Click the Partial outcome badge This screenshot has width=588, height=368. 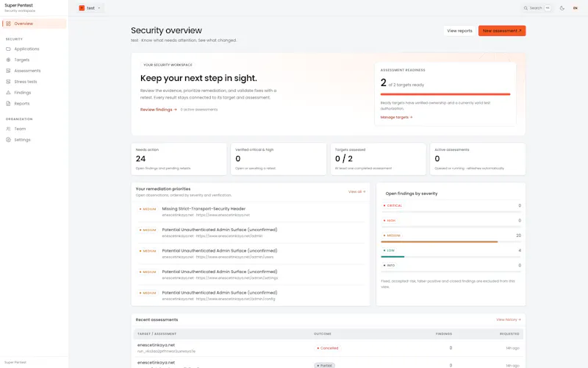324,365
